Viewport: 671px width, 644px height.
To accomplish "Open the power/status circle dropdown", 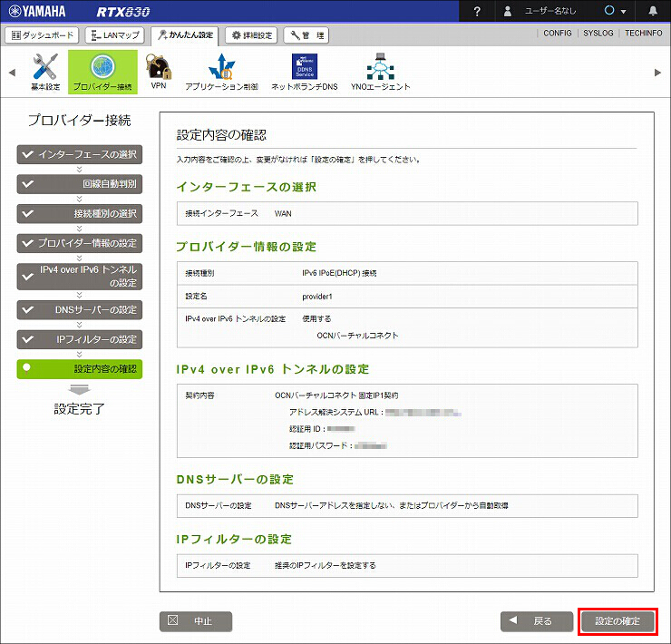I will (x=615, y=11).
